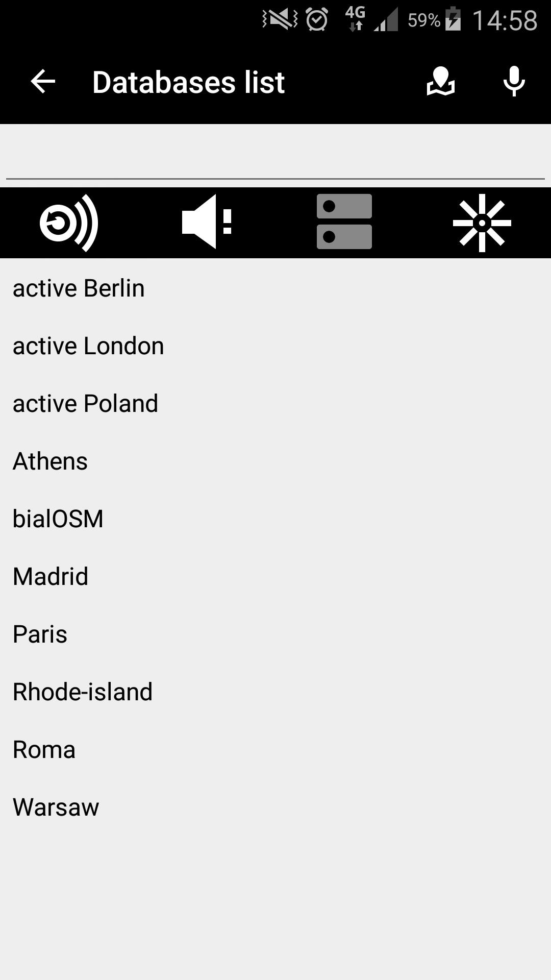This screenshot has width=551, height=980.
Task: Tap the battery indicator in status bar
Action: (x=453, y=20)
